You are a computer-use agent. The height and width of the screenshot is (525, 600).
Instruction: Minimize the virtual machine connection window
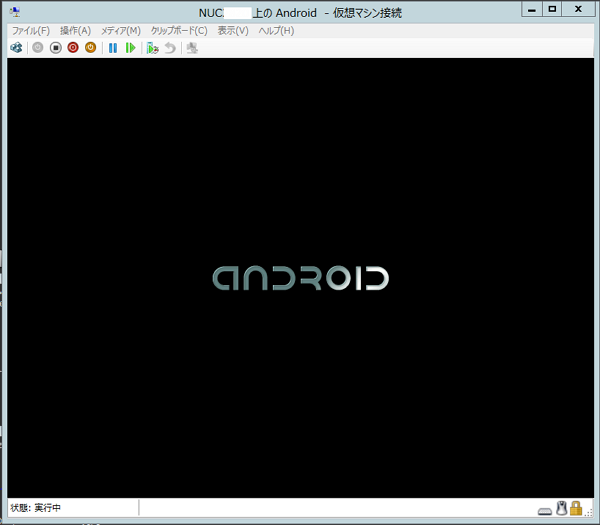click(532, 10)
